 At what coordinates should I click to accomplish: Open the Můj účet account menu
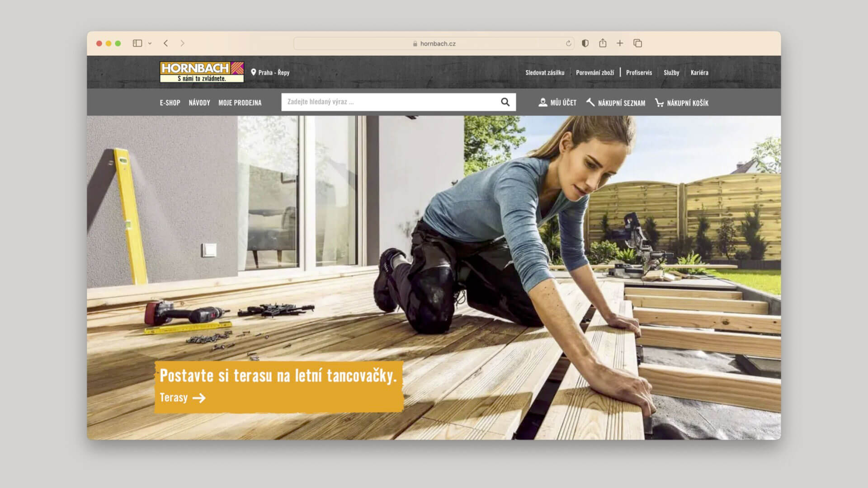(557, 103)
